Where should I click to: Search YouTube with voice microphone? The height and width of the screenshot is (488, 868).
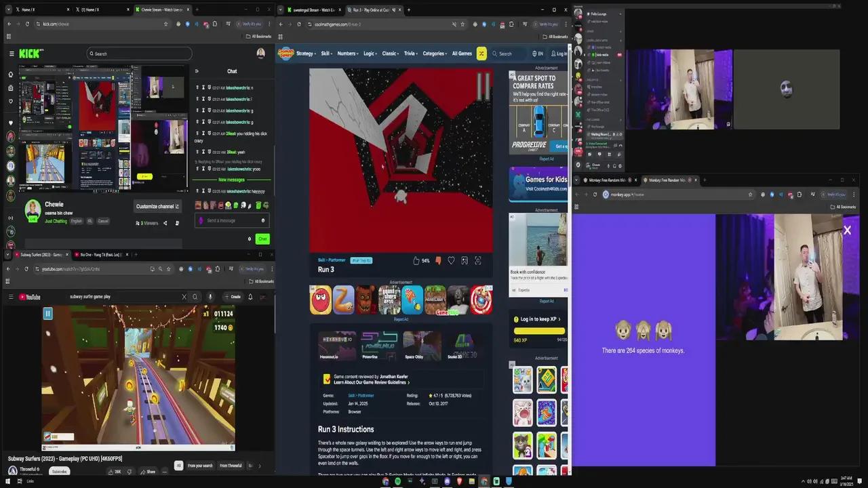click(210, 297)
